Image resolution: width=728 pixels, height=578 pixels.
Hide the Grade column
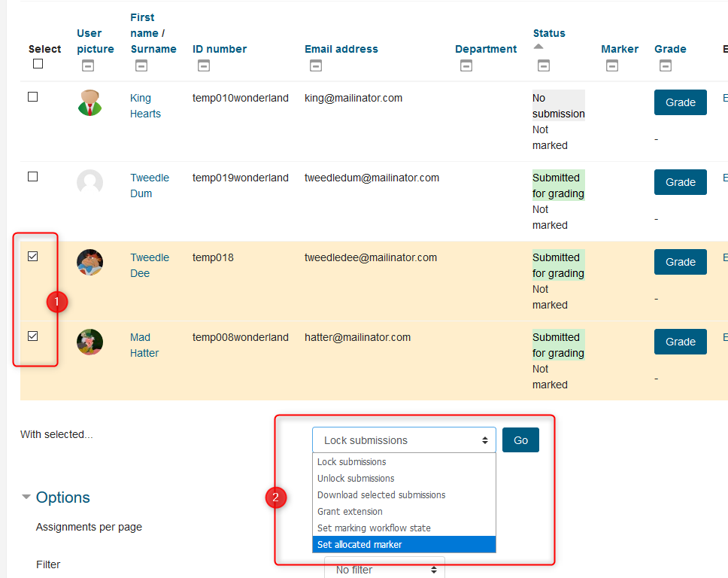point(666,66)
